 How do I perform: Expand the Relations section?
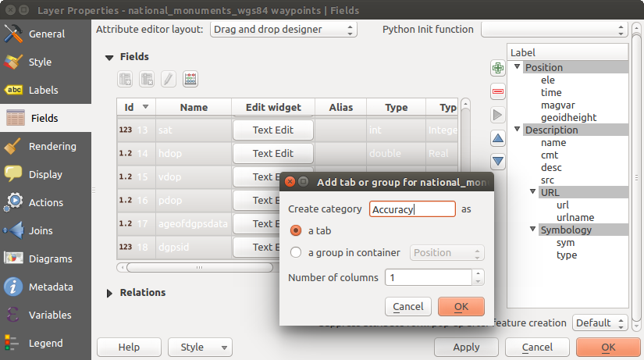coord(110,293)
